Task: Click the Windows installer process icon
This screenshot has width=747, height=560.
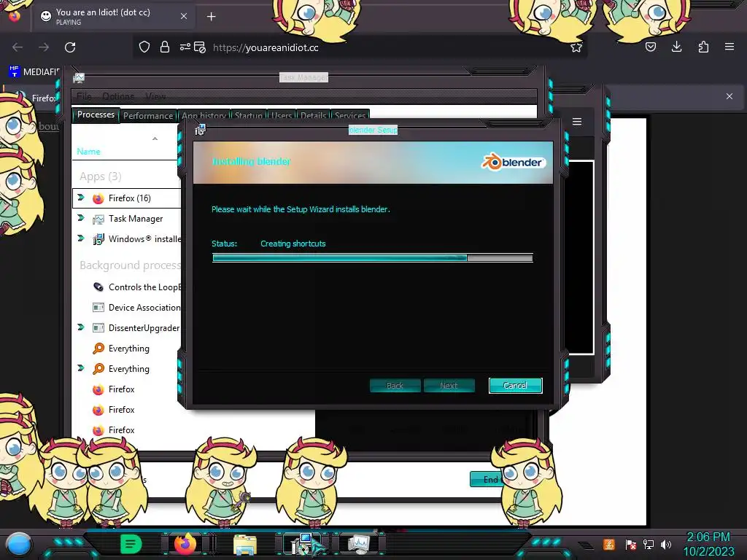Action: coord(98,239)
